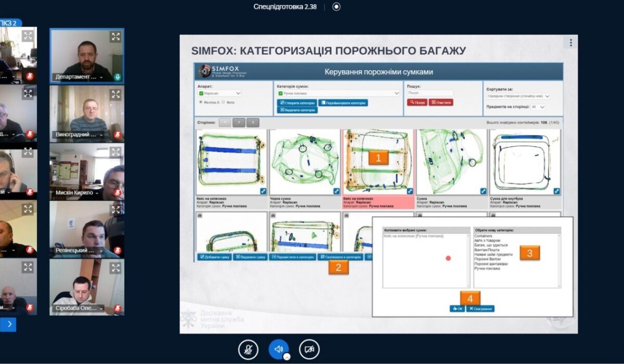Toggle the camera video button

pyautogui.click(x=309, y=349)
